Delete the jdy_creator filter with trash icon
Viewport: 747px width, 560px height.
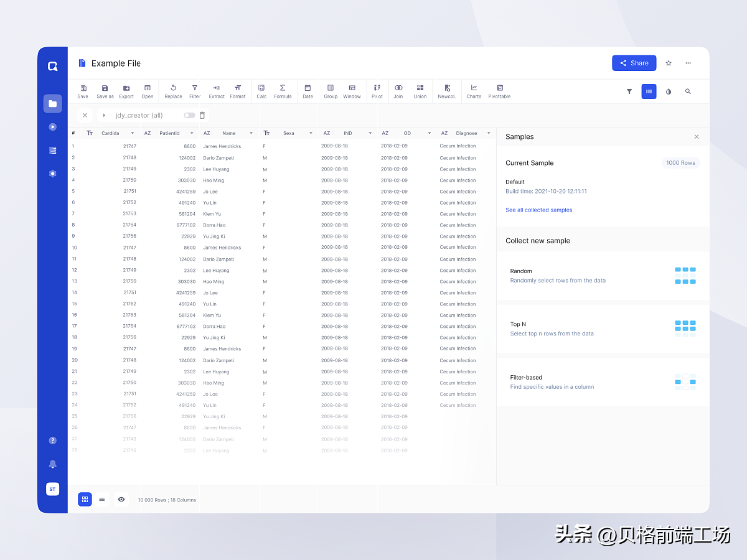coord(202,115)
